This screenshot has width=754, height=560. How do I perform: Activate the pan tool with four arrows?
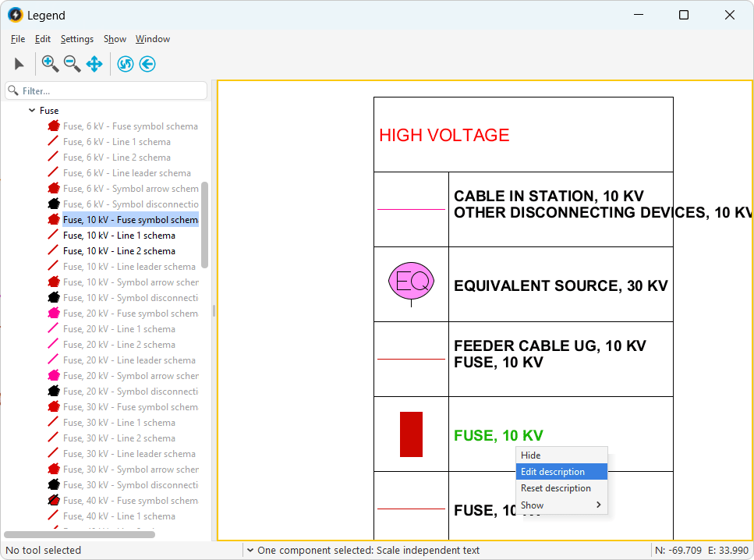[94, 64]
